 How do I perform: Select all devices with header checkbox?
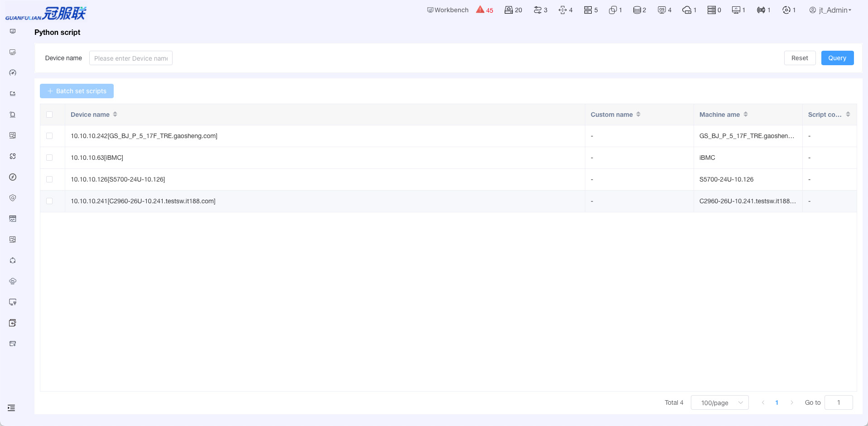tap(49, 115)
